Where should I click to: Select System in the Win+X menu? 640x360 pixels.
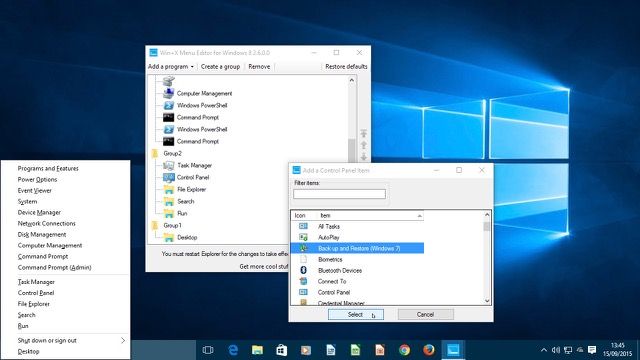point(27,201)
